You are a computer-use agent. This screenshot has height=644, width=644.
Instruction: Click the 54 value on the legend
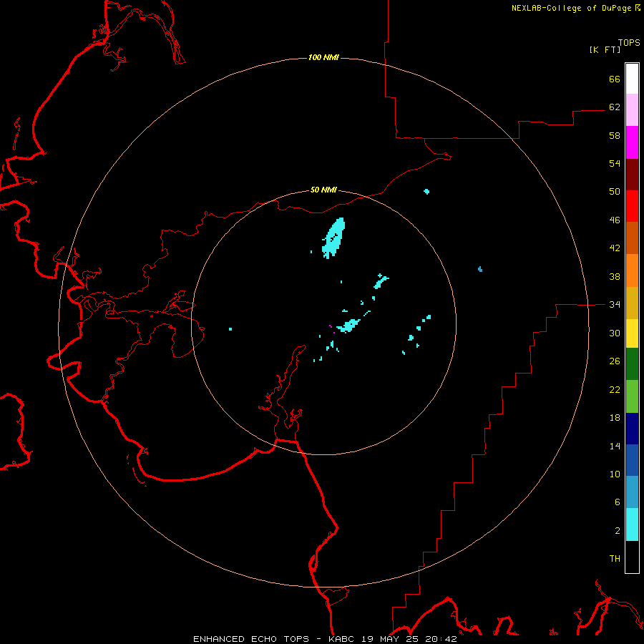coord(615,163)
